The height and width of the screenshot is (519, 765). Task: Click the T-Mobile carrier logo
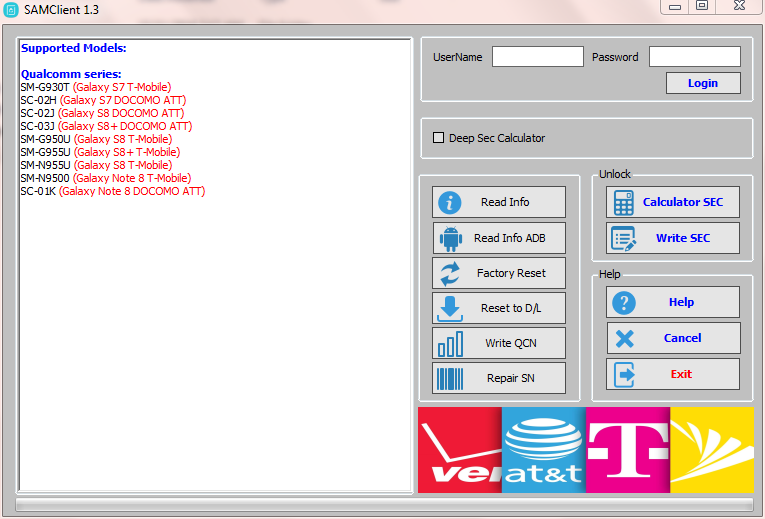point(628,450)
